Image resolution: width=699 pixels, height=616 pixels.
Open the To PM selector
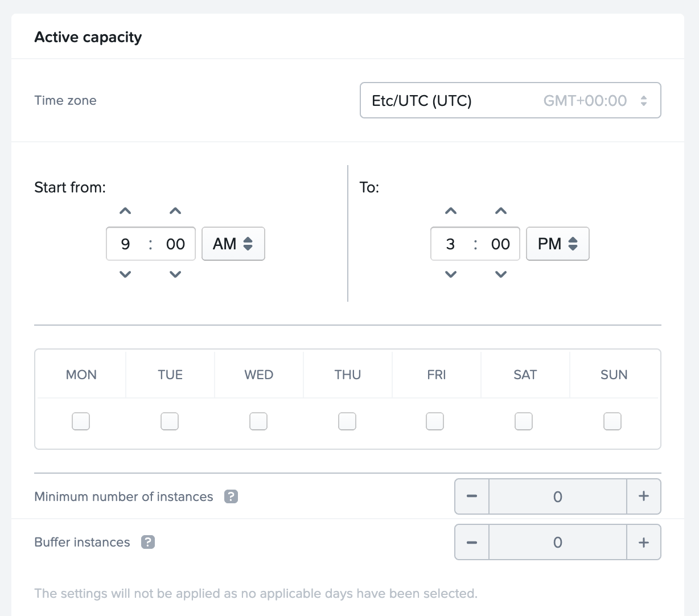[x=558, y=244]
